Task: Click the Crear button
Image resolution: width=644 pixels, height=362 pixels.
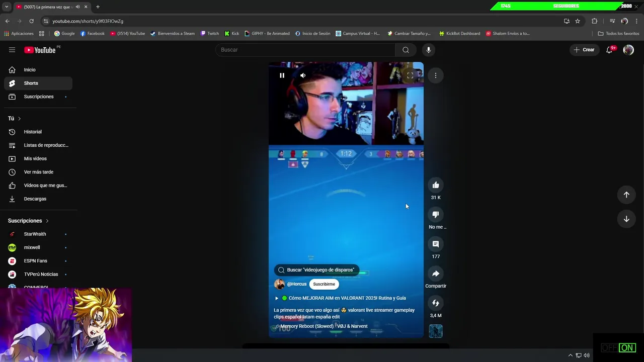Action: click(x=584, y=50)
